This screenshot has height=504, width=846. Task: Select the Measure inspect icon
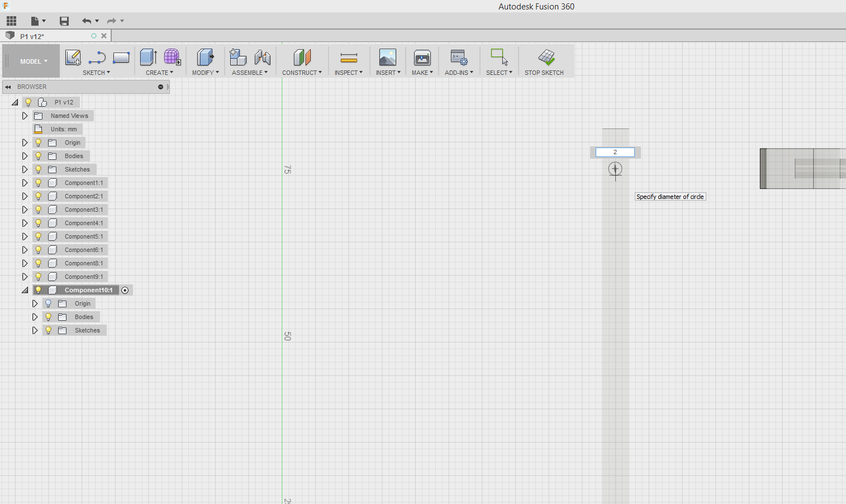click(x=349, y=58)
